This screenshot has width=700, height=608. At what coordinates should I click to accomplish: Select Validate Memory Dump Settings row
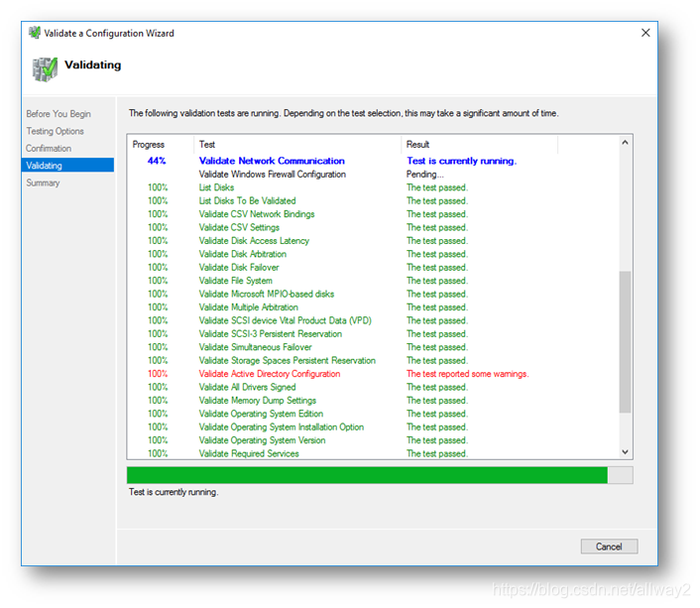click(373, 401)
